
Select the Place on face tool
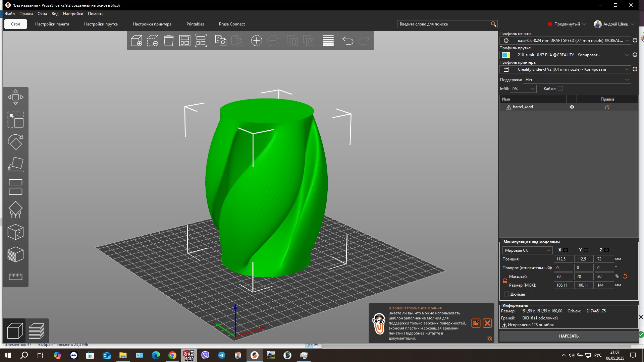[15, 165]
